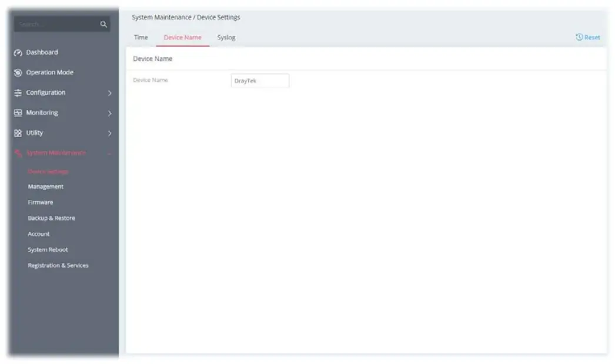The width and height of the screenshot is (615, 364).
Task: Focus the Device Name input field
Action: click(260, 81)
